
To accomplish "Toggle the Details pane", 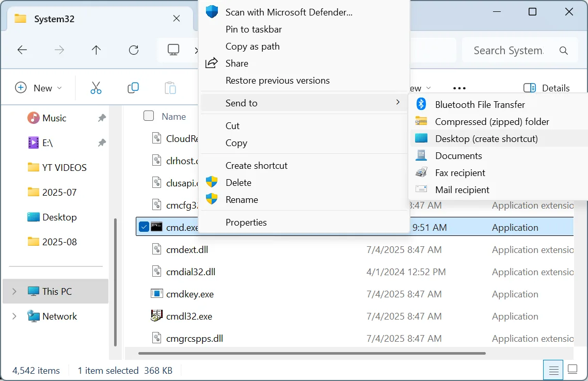I will (x=547, y=88).
